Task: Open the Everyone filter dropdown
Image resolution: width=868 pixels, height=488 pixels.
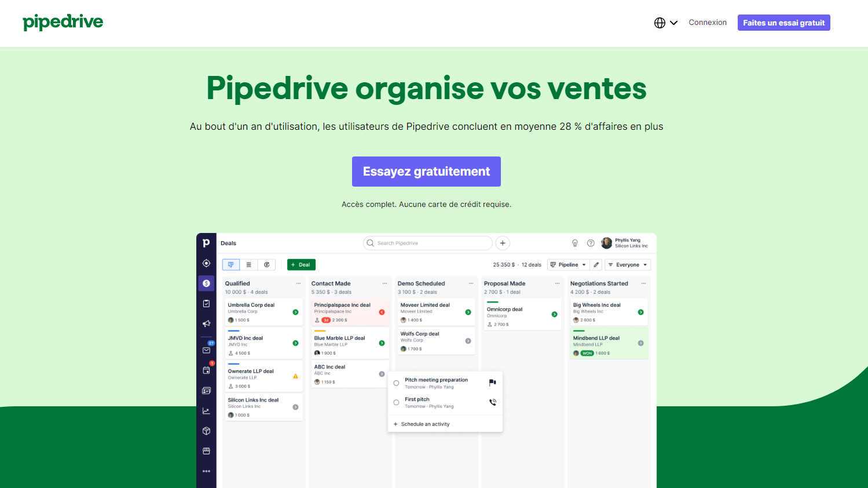Action: pos(628,265)
